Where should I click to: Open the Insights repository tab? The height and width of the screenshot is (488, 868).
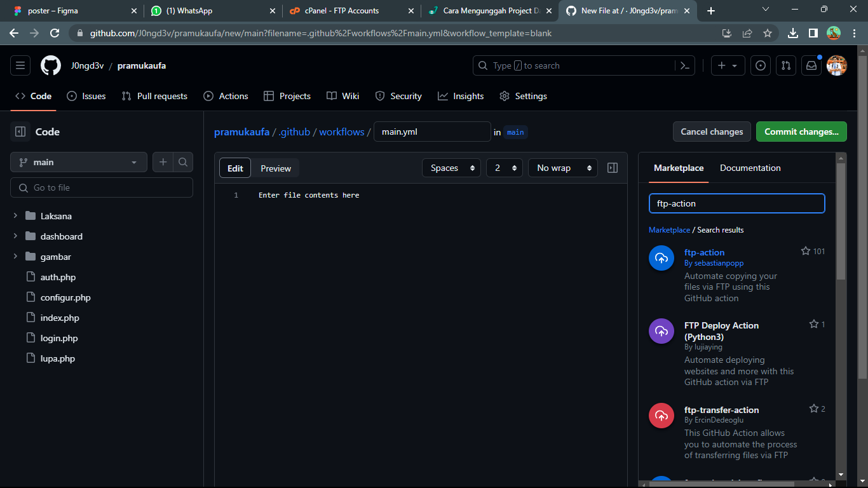[x=461, y=96]
